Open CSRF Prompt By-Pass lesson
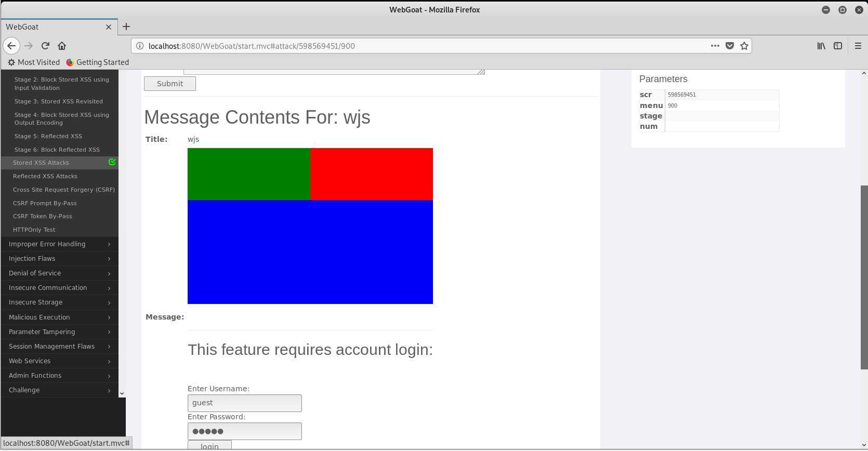868x451 pixels. [x=44, y=203]
